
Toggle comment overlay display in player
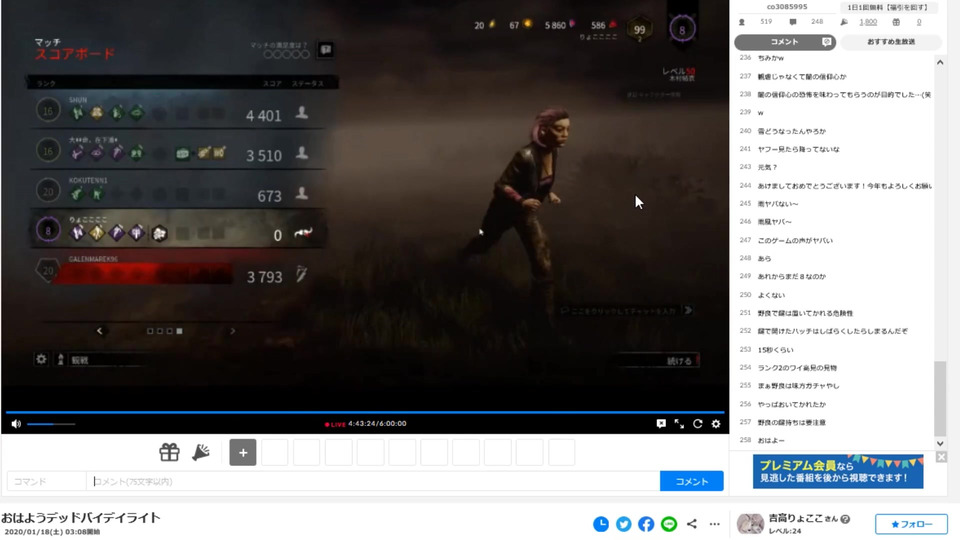(x=661, y=424)
